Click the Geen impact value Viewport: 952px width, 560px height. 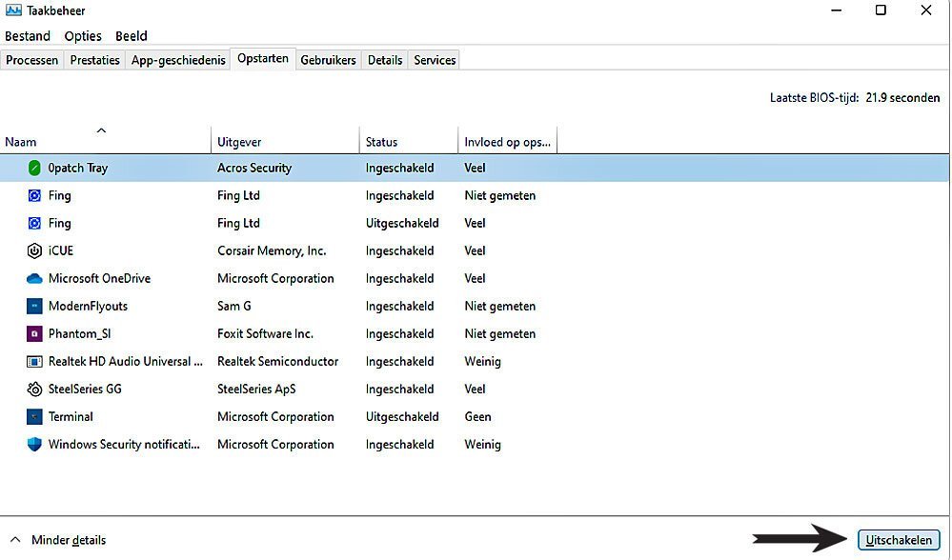[x=477, y=417]
